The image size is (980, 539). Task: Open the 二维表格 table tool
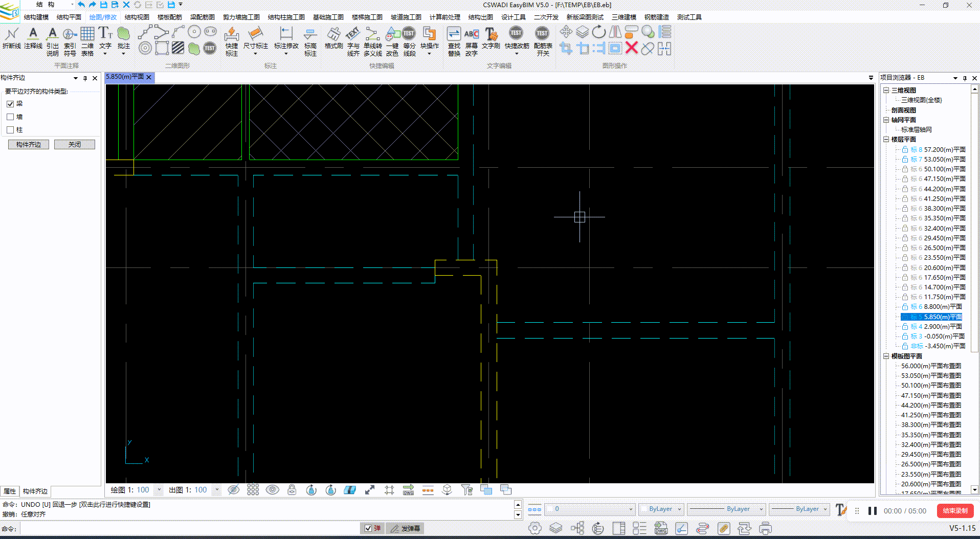click(x=87, y=41)
